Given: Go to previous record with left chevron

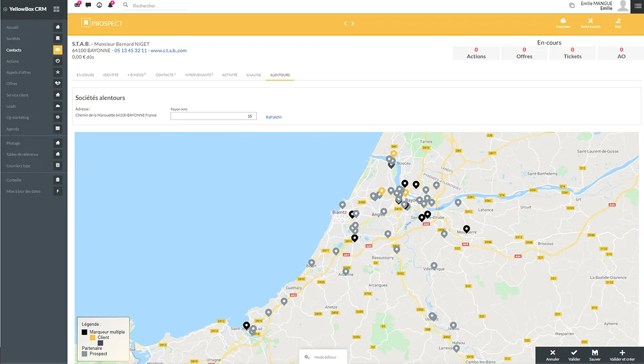Looking at the screenshot, I should click(x=346, y=24).
